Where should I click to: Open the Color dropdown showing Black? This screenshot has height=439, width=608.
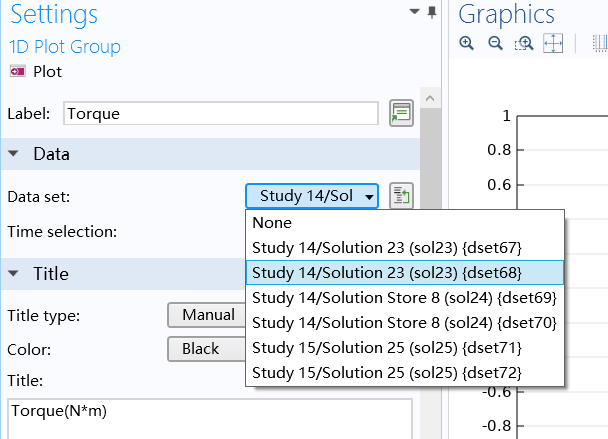pos(207,349)
